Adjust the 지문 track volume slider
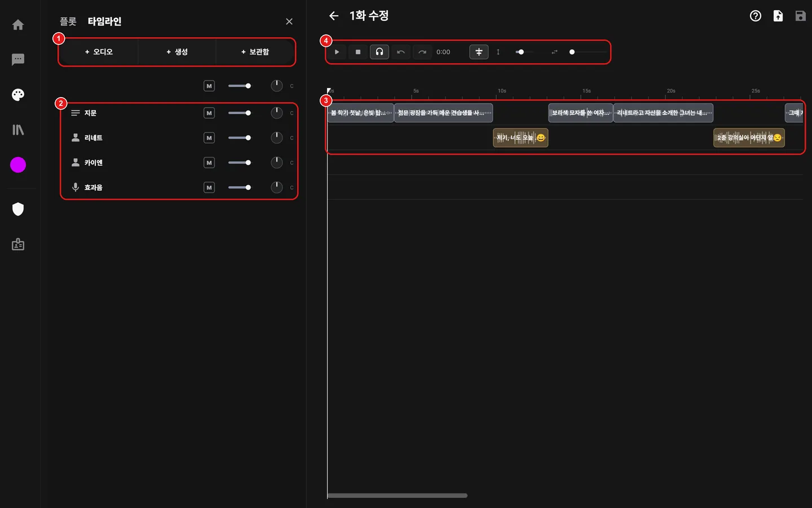The height and width of the screenshot is (508, 812). tap(240, 113)
